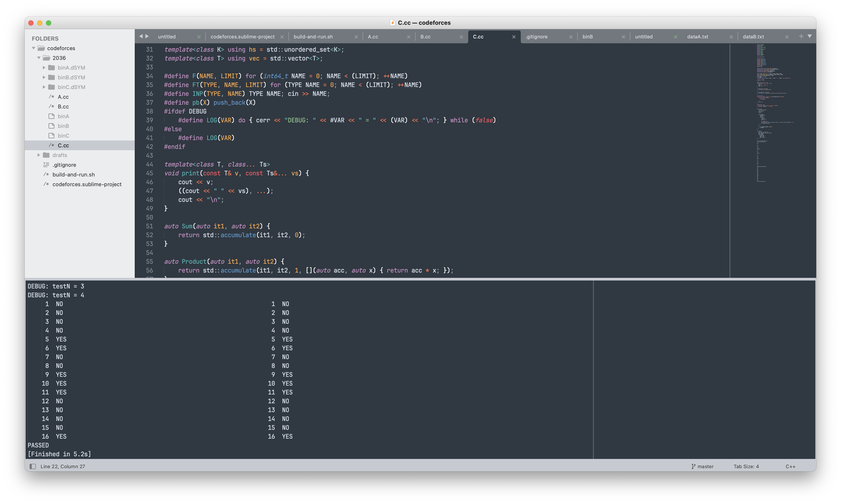
Task: Open codeforces.sublime-project from the sidebar
Action: point(87,184)
